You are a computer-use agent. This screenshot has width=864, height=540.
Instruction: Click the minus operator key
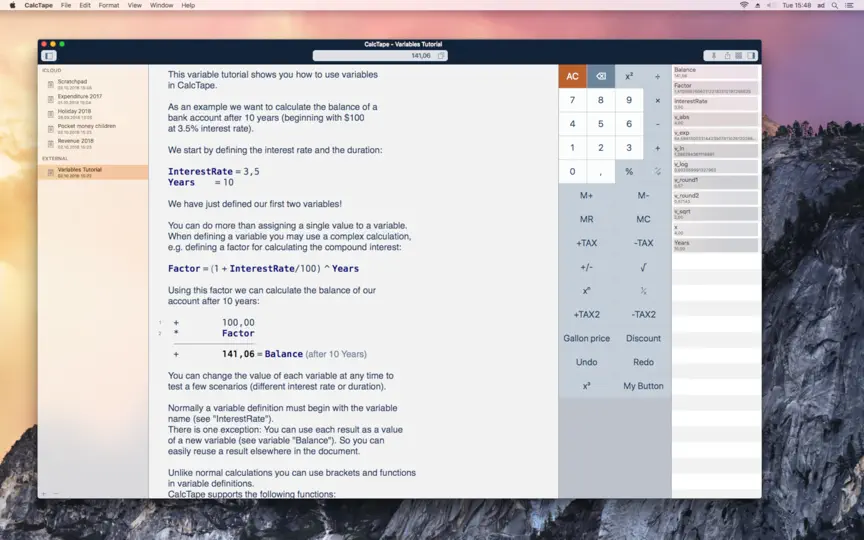point(657,124)
